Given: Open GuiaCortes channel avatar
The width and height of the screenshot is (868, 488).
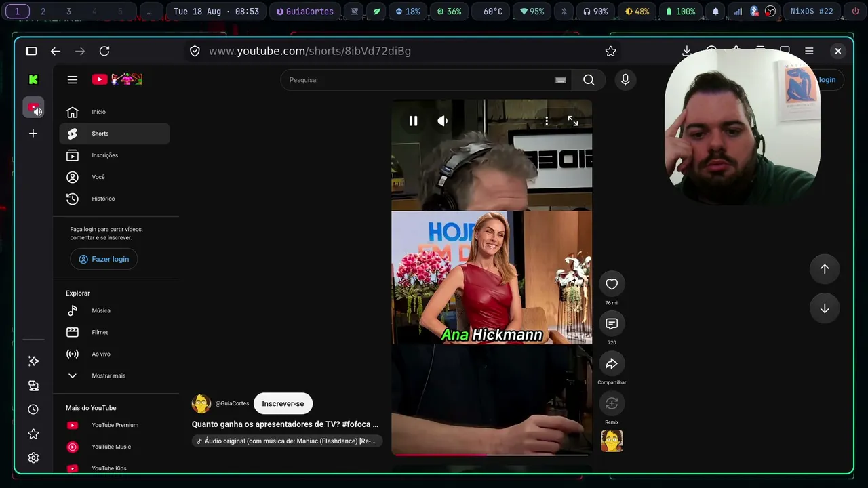Looking at the screenshot, I should pyautogui.click(x=201, y=403).
